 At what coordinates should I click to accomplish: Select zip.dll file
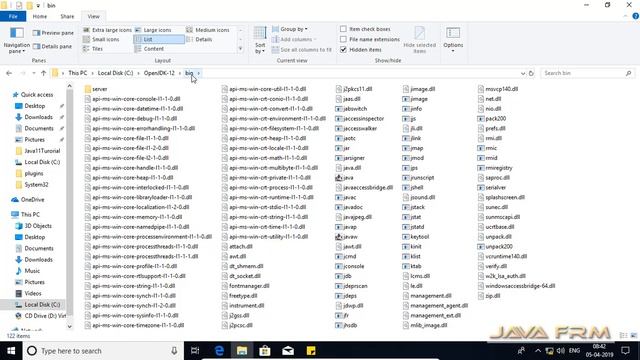tap(489, 296)
